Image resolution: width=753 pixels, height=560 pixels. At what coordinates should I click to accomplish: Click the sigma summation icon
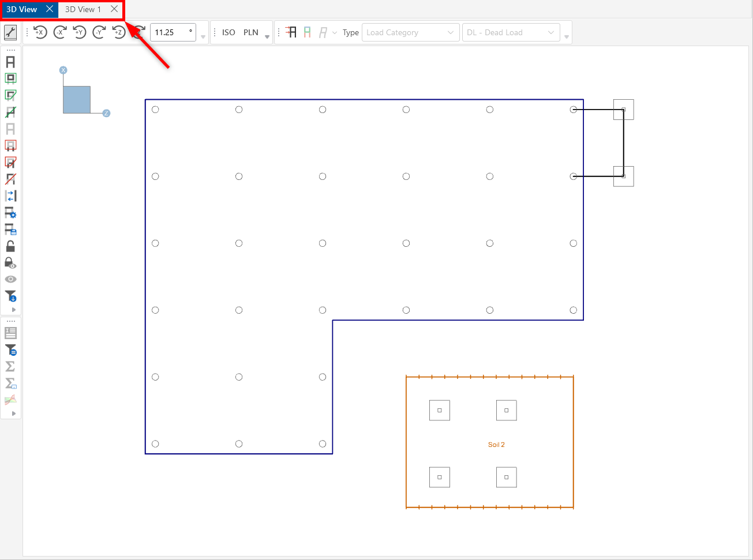[x=10, y=366]
